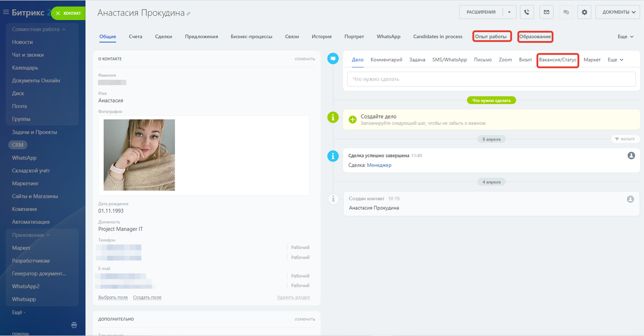Select Визит in timeline editor

click(525, 60)
